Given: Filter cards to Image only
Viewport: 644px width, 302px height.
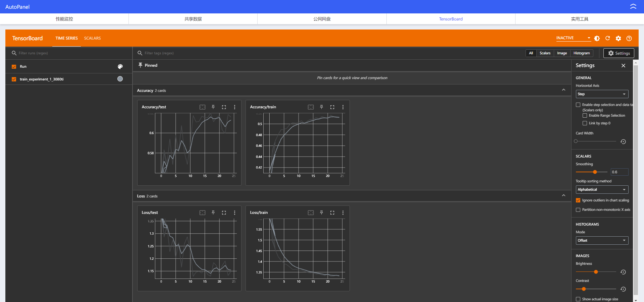Looking at the screenshot, I should click(562, 53).
